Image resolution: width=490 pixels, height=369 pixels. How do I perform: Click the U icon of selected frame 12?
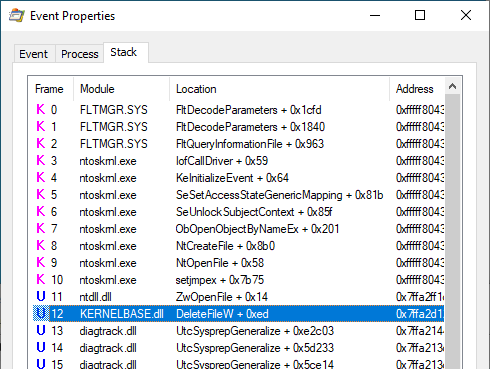pos(41,313)
